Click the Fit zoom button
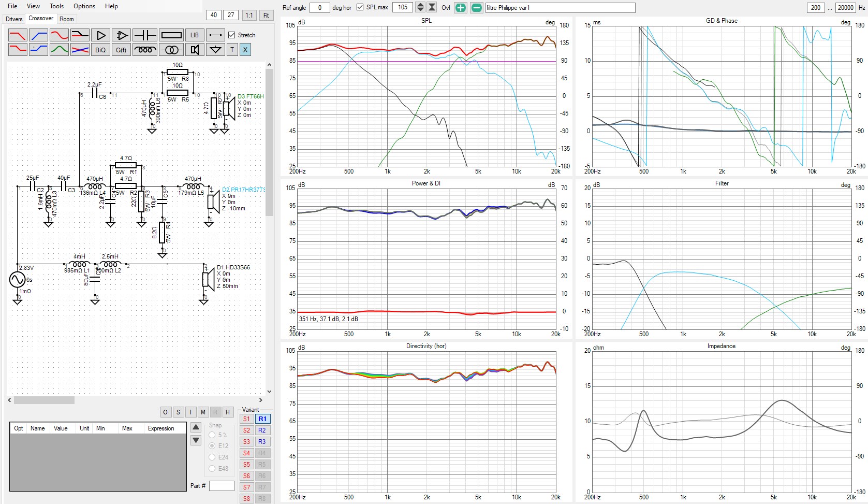The width and height of the screenshot is (868, 504). (x=266, y=15)
